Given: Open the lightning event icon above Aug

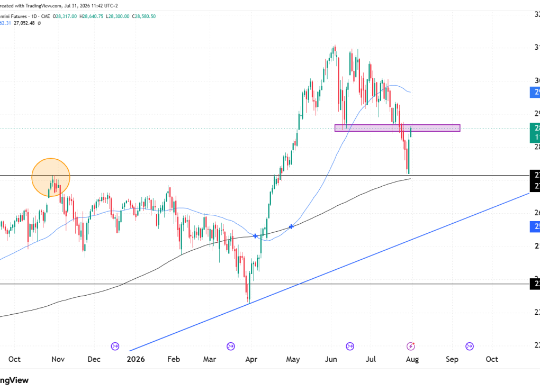Looking at the screenshot, I should pyautogui.click(x=410, y=346).
